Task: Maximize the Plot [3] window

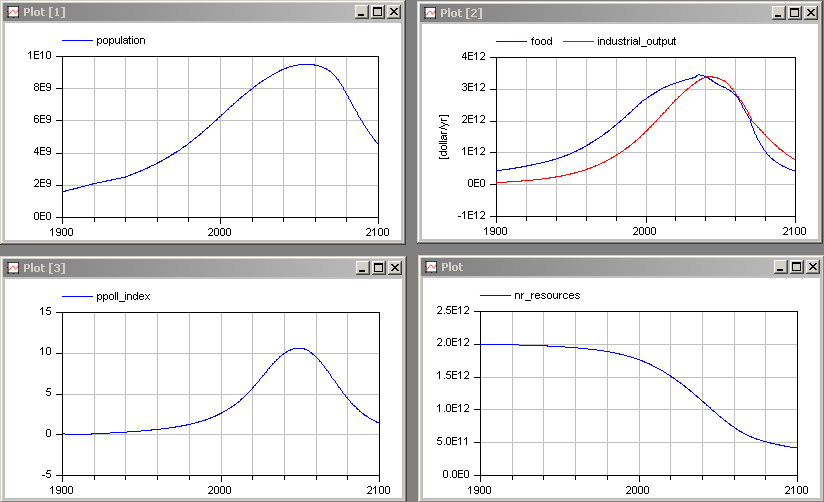Action: (377, 267)
